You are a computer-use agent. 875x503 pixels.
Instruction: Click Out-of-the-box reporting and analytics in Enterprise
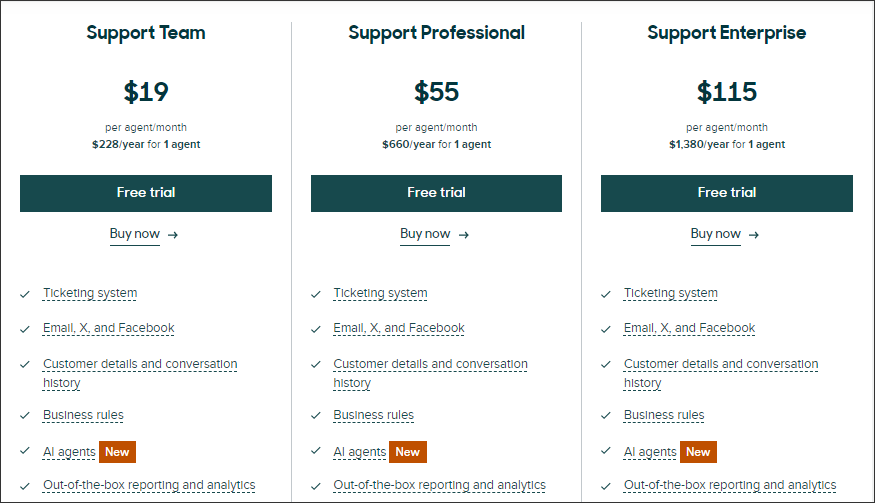(730, 485)
